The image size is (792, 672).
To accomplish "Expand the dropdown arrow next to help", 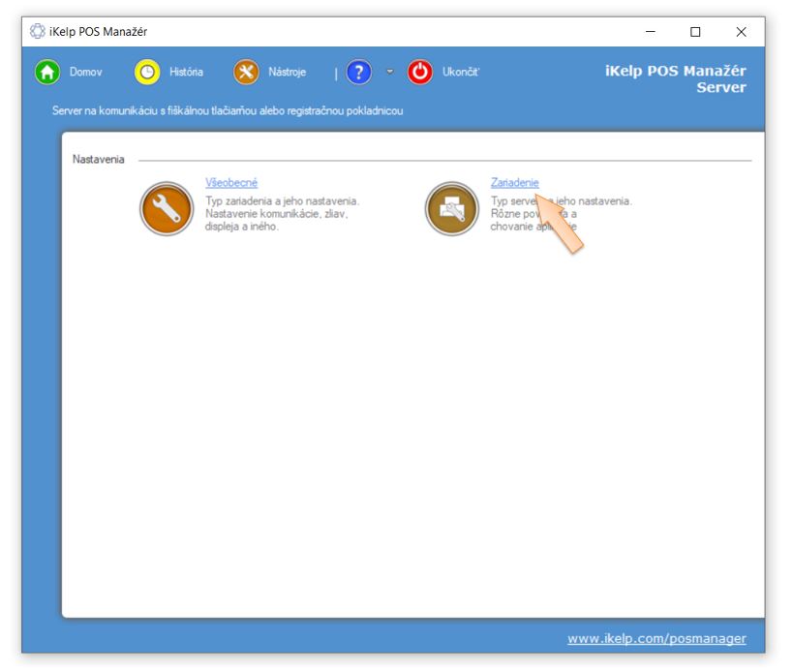I will tap(390, 73).
